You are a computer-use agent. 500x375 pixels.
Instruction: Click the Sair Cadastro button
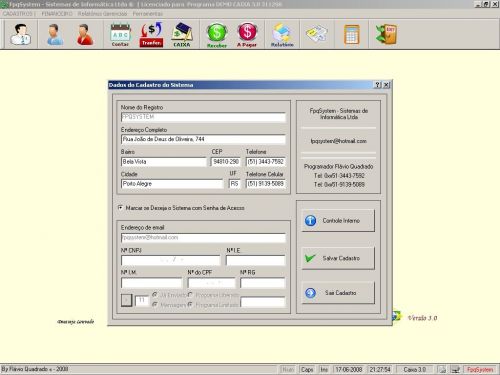[x=338, y=293]
